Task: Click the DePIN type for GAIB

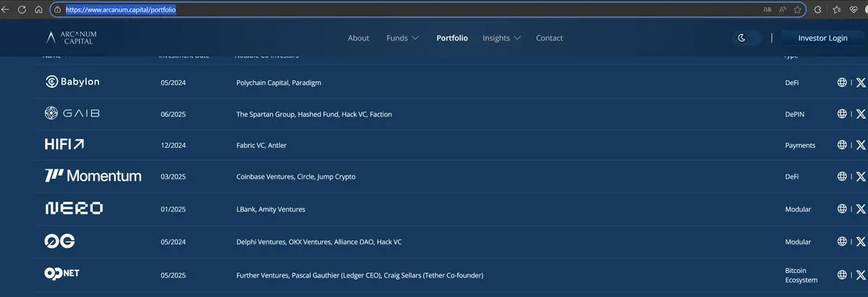Action: tap(795, 114)
